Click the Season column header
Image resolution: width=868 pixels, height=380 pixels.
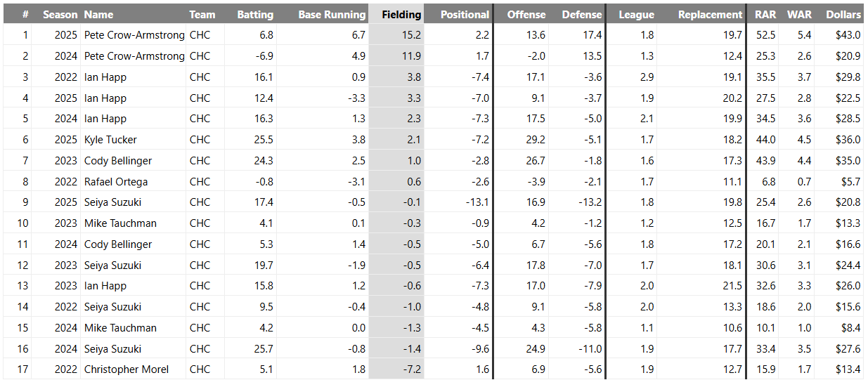pos(60,14)
